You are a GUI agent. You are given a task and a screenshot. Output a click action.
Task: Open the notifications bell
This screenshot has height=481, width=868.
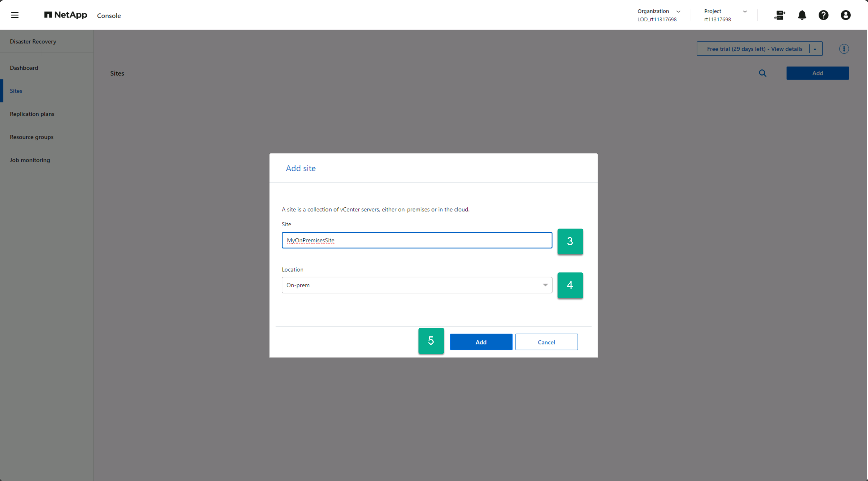pyautogui.click(x=802, y=15)
